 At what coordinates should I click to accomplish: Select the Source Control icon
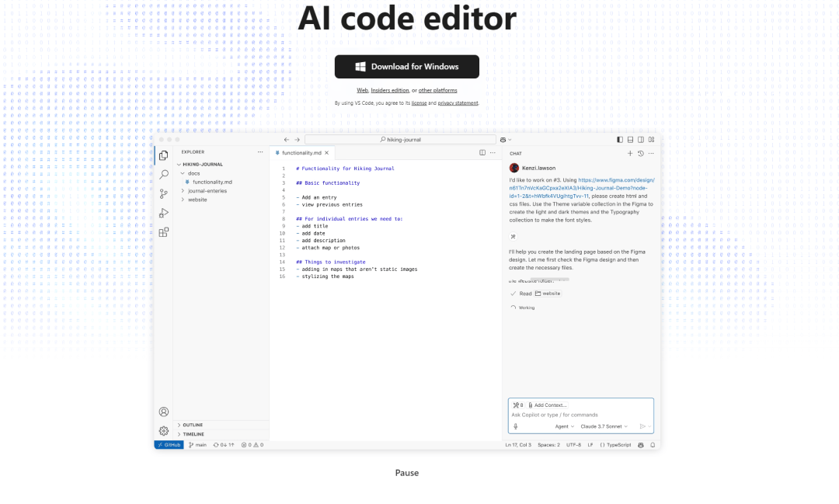point(163,193)
